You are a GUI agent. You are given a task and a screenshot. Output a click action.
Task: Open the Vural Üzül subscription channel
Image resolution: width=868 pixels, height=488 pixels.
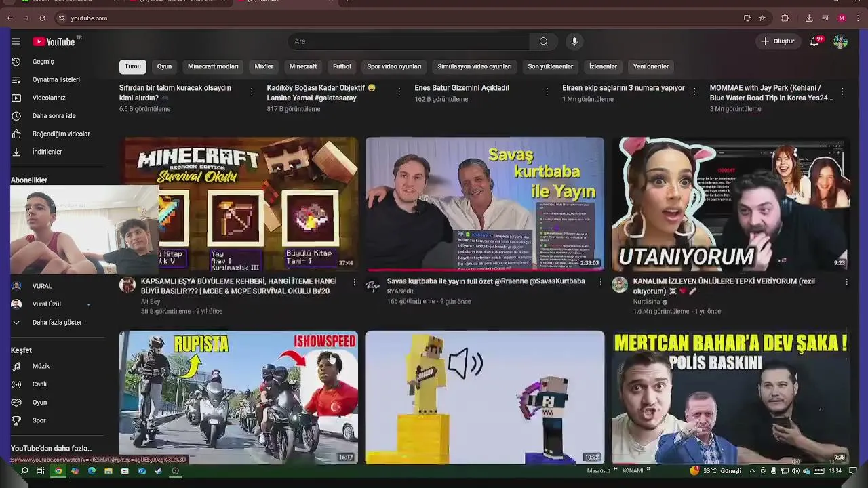point(47,304)
